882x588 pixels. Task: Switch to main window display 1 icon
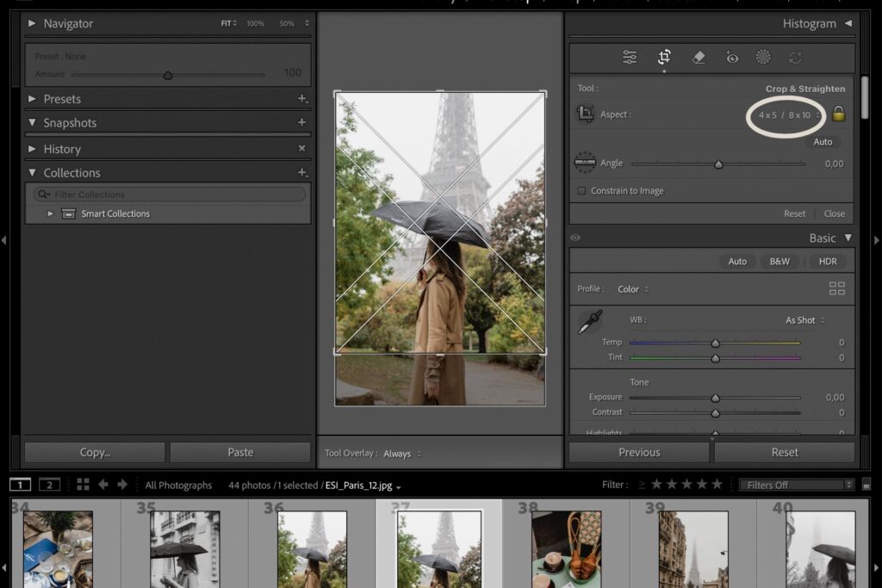coord(21,485)
